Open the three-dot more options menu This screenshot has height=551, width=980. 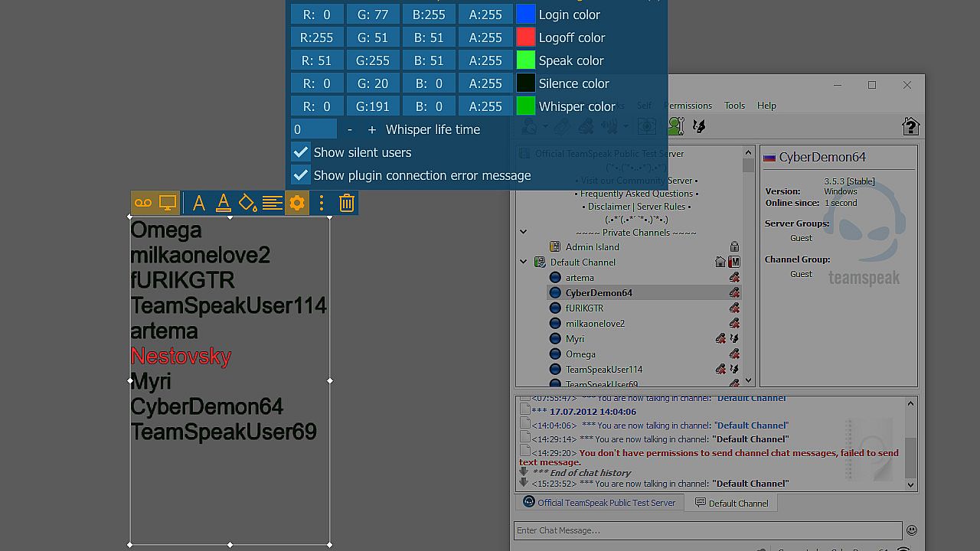click(322, 203)
